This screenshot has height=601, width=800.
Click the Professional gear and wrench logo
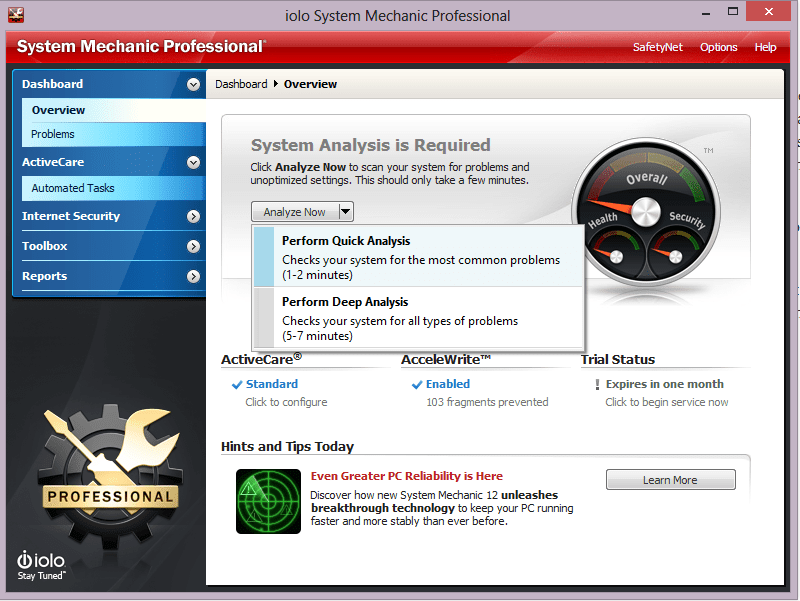pos(110,475)
